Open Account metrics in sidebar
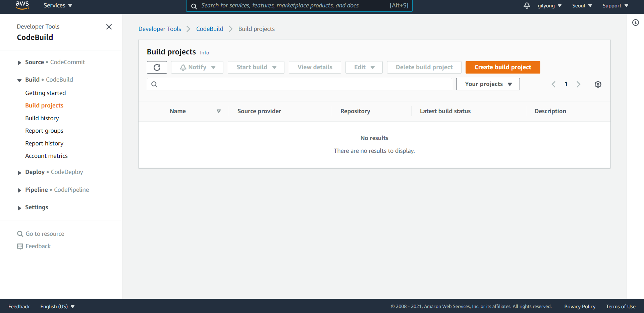 tap(46, 156)
